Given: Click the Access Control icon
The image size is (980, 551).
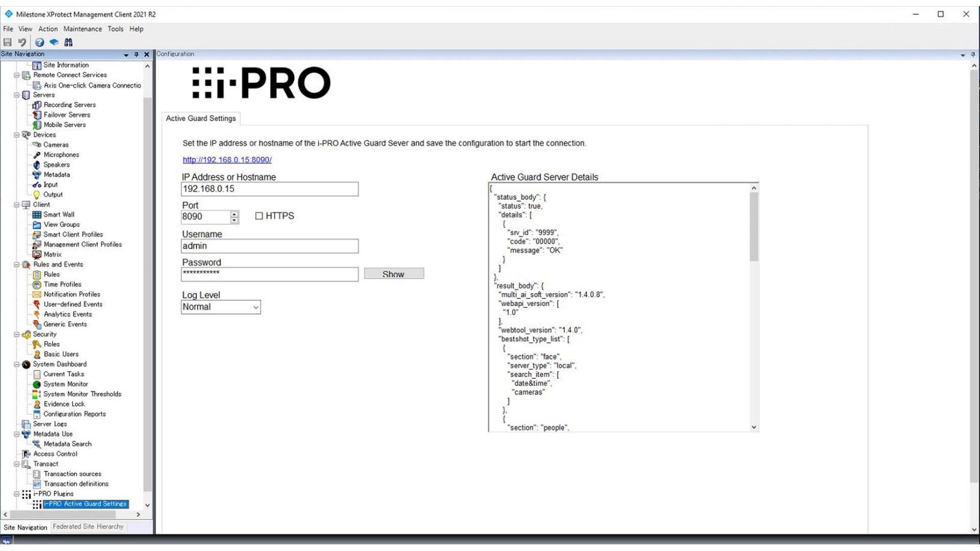Looking at the screenshot, I should tap(27, 454).
